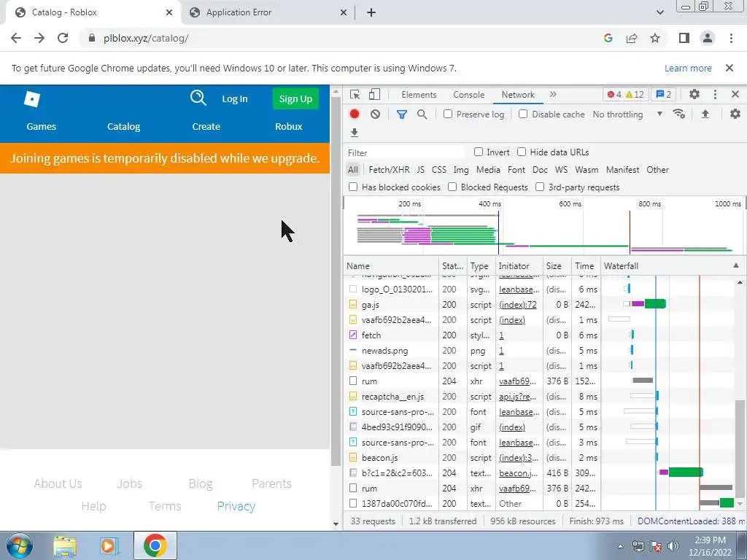Open a new tab with the plus button

click(x=371, y=12)
